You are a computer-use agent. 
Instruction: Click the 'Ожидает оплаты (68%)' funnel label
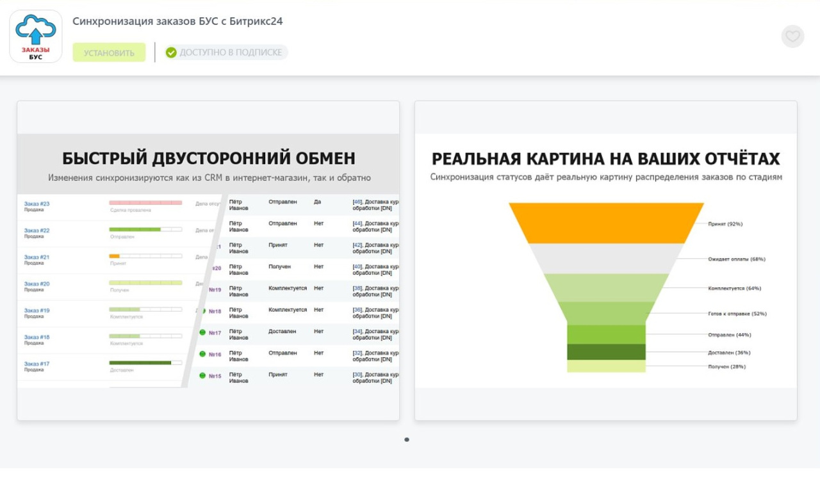[736, 259]
